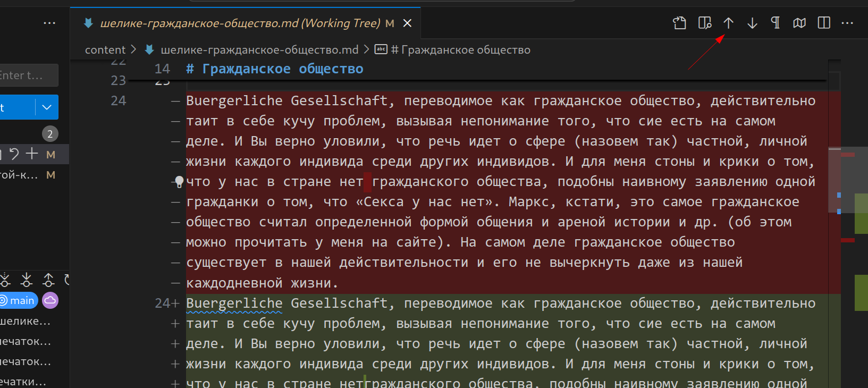Screen dimensions: 868x388
Task: Open commit button dropdown arrow
Action: click(x=47, y=107)
